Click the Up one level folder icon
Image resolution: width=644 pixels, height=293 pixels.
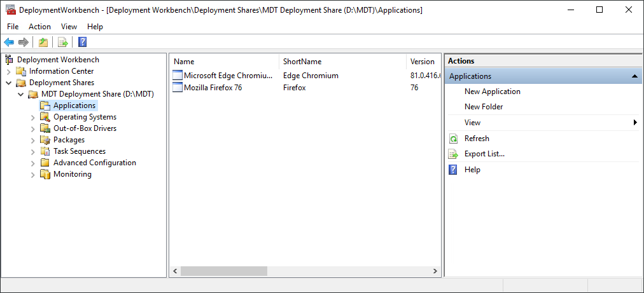click(x=43, y=42)
